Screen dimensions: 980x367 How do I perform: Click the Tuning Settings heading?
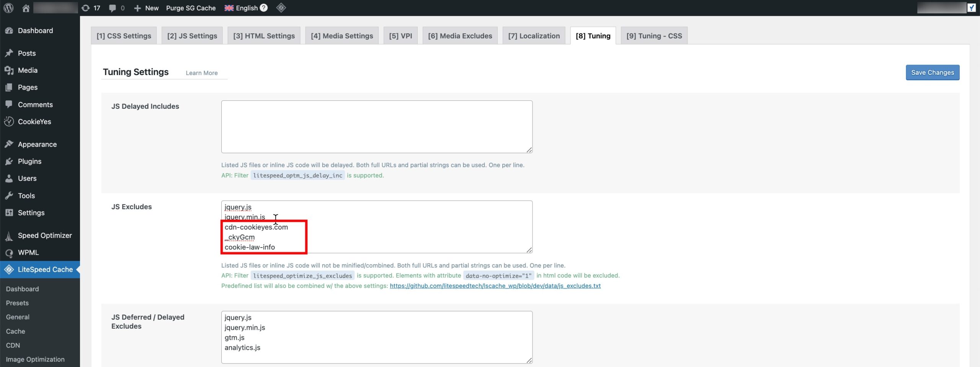(x=136, y=72)
